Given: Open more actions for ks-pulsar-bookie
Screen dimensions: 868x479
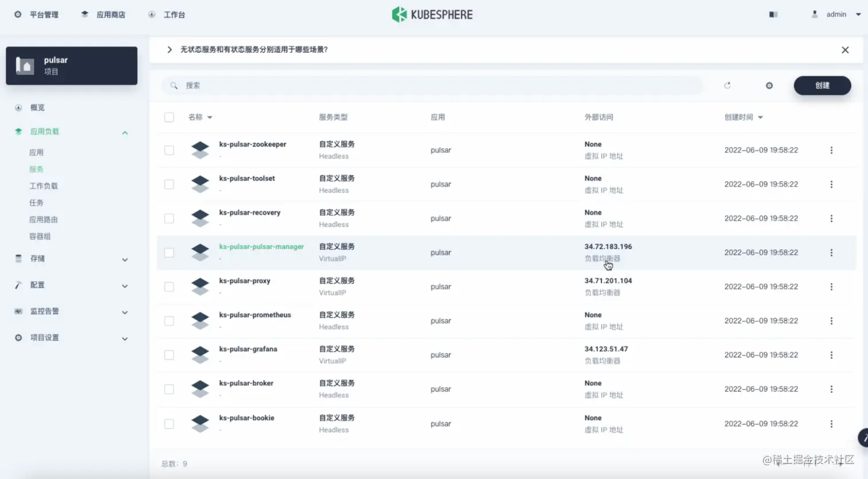Looking at the screenshot, I should (x=831, y=424).
